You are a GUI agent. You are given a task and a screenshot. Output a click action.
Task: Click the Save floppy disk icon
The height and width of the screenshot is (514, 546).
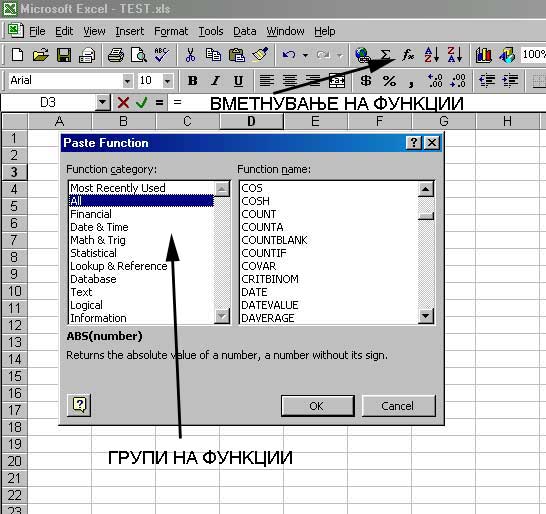click(64, 55)
